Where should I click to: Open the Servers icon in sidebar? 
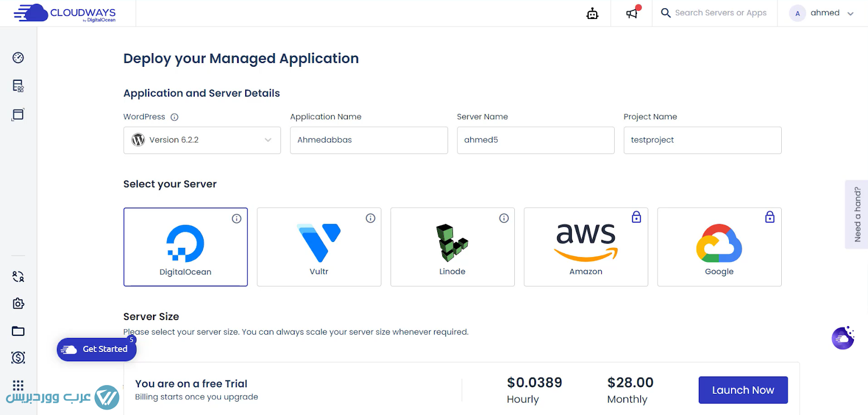point(18,86)
